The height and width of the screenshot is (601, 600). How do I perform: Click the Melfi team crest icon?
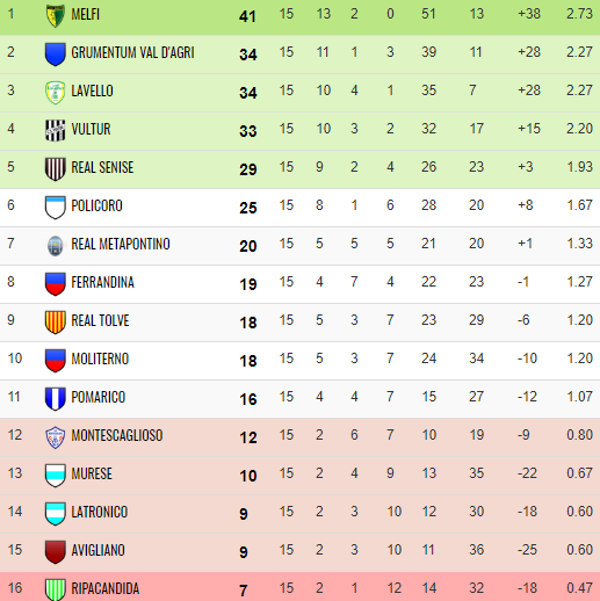click(x=55, y=16)
